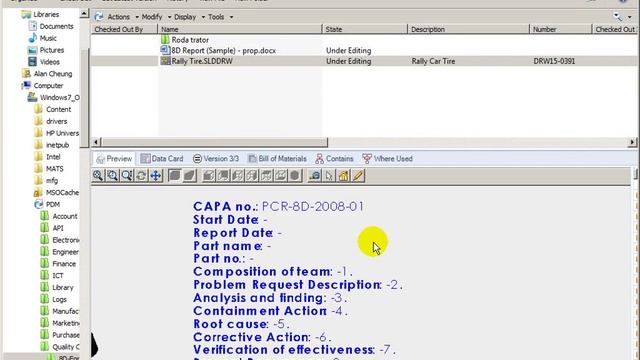Click the file list scroll-right arrow
The image size is (640, 360).
point(632,142)
